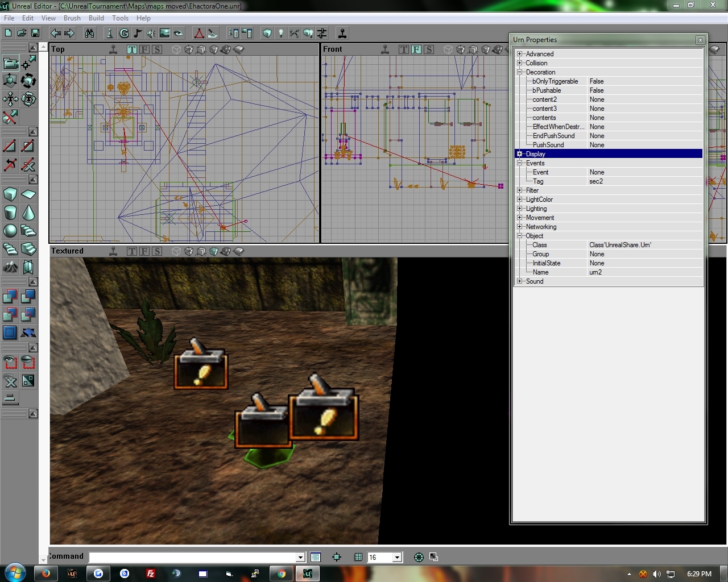Screen dimensions: 728x582
Task: Open the Sound browser
Action: tap(151, 33)
